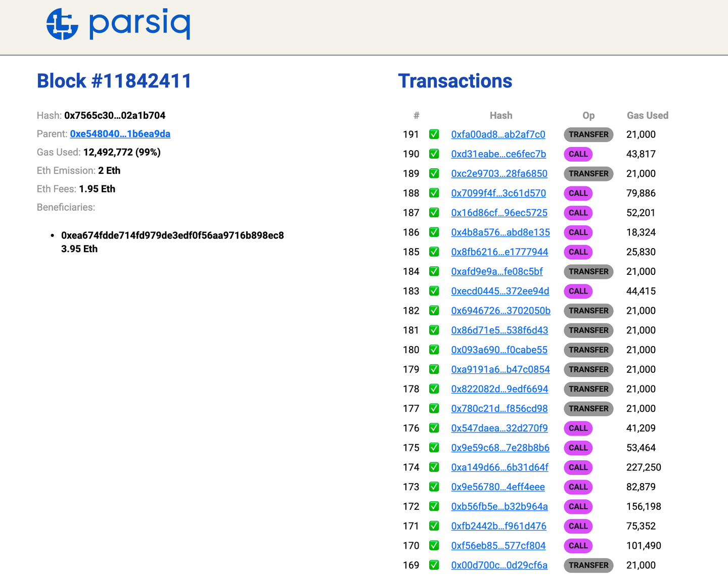The image size is (728, 576).
Task: Click the Eth Fees value 1.95 Eth
Action: click(97, 189)
